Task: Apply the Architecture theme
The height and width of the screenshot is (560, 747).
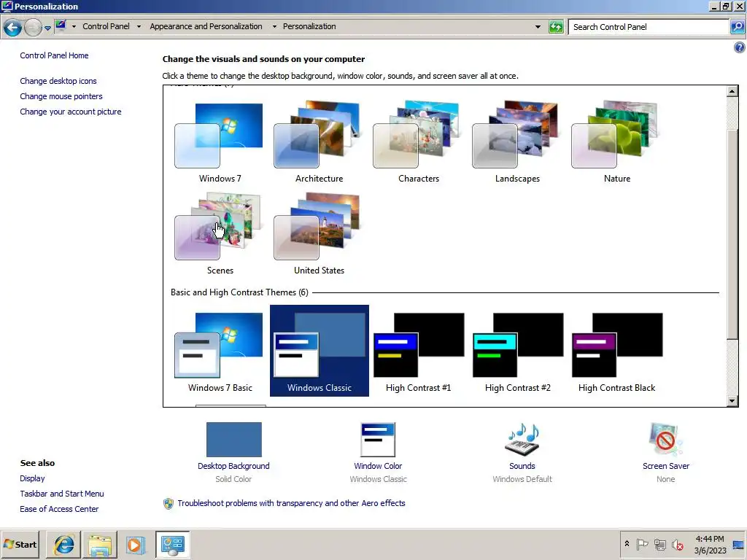Action: tap(319, 141)
